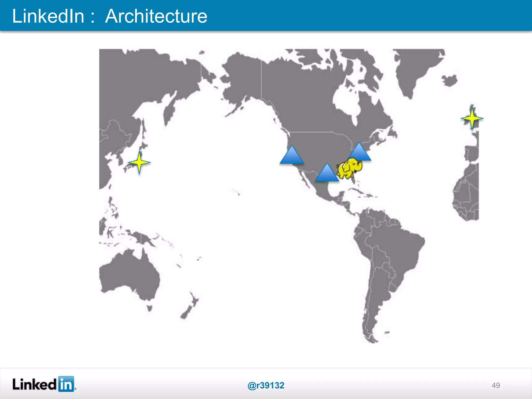Click the slide number 49
Viewport: 532px width, 399px height.
(496, 385)
